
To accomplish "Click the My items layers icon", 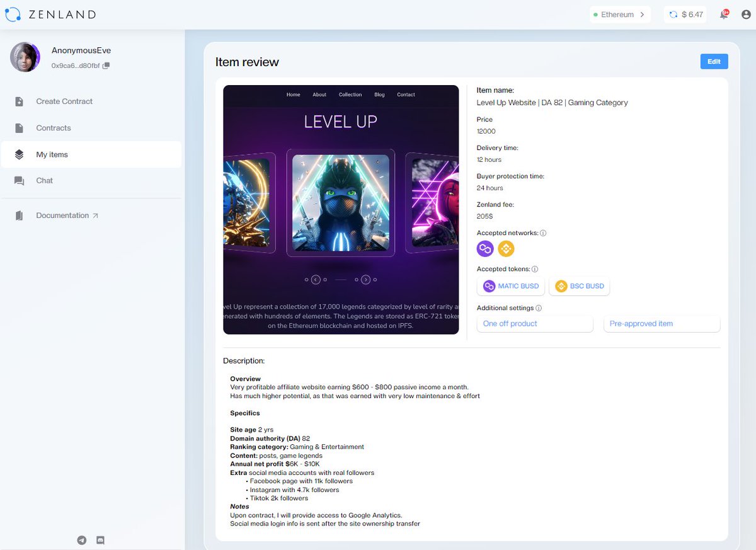I will 19,154.
